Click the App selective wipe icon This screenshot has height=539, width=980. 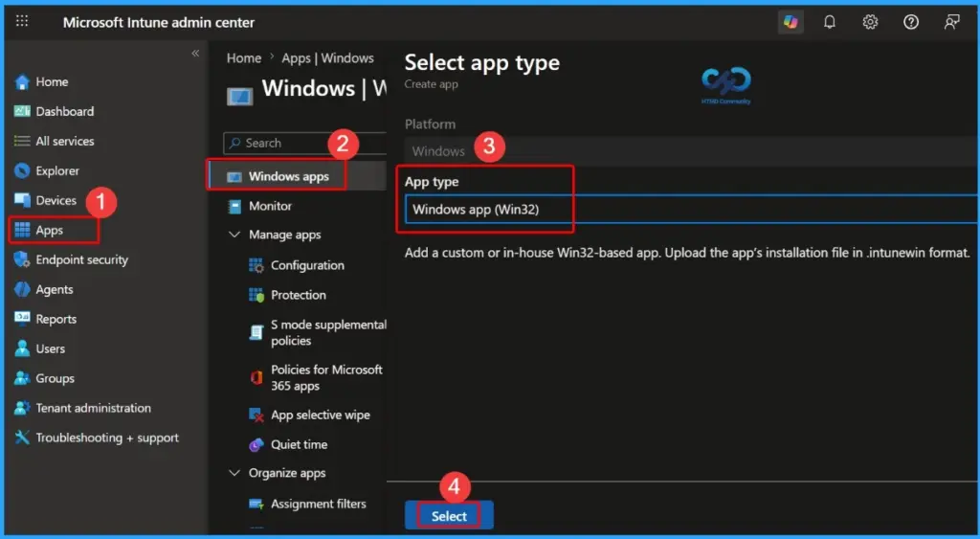point(256,415)
